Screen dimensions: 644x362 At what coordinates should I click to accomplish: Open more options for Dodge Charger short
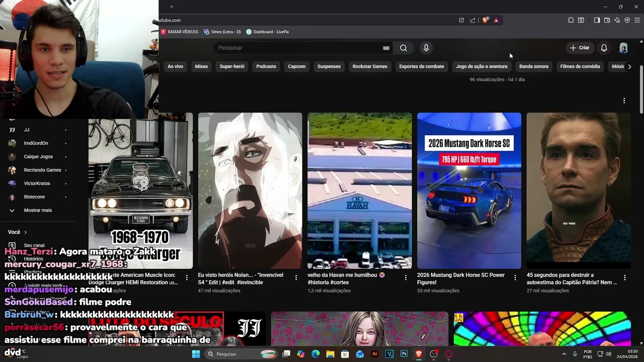pyautogui.click(x=187, y=278)
